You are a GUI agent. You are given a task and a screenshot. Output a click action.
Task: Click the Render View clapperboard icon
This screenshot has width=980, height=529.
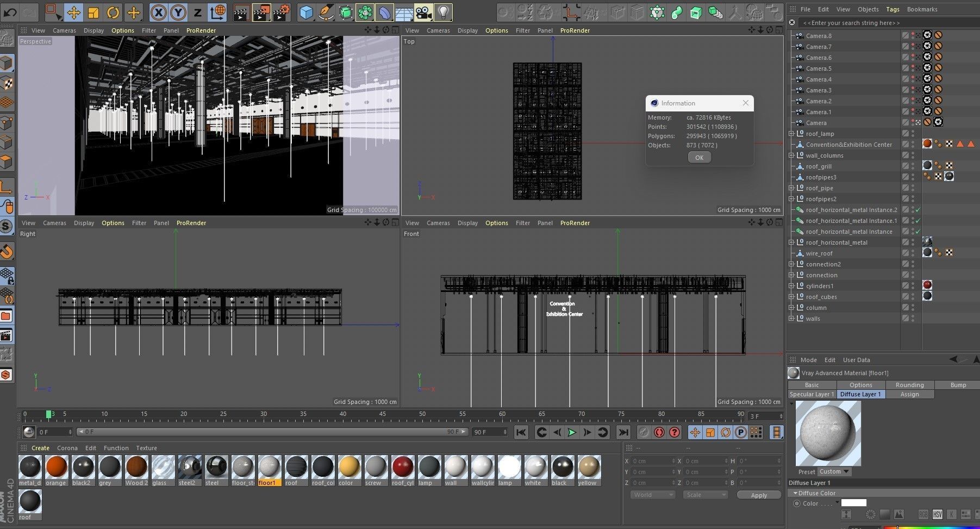(x=241, y=12)
